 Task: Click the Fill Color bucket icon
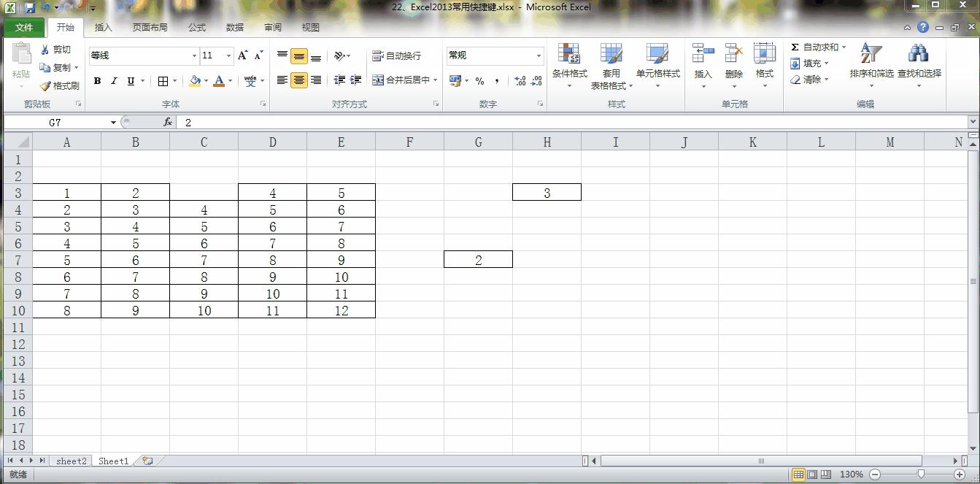point(195,81)
